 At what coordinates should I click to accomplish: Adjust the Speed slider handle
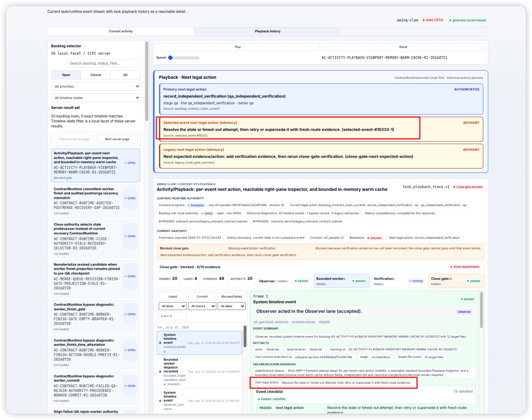170,57
